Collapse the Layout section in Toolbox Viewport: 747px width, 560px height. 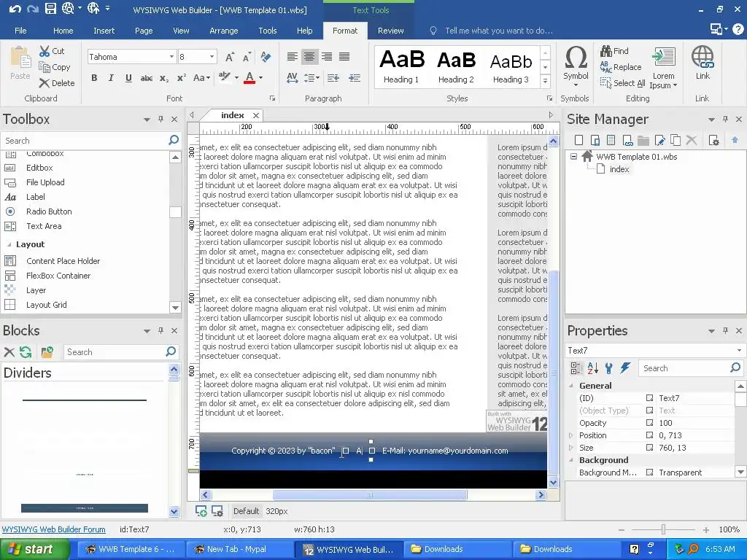point(9,244)
